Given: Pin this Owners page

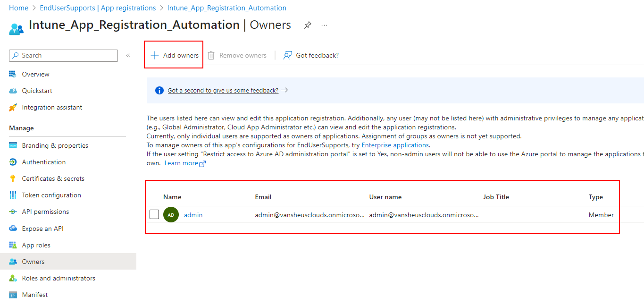Looking at the screenshot, I should point(308,25).
